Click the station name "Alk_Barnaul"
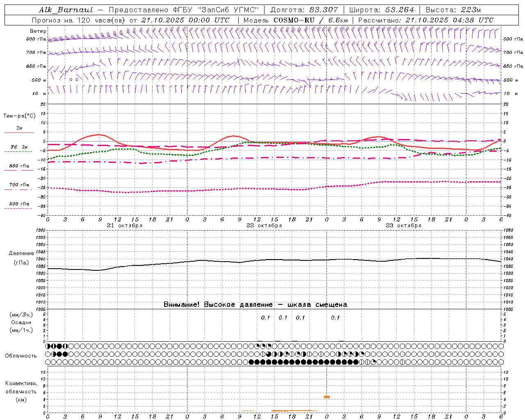The height and width of the screenshot is (420, 525). click(66, 10)
